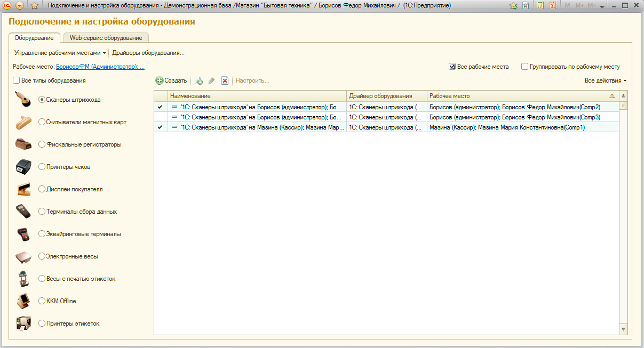Select 'Фискальные регистраторы' radio button

pyautogui.click(x=42, y=144)
